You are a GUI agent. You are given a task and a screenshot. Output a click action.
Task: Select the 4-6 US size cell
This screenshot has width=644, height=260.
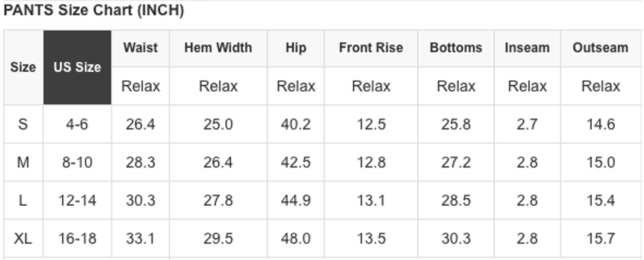pyautogui.click(x=77, y=124)
